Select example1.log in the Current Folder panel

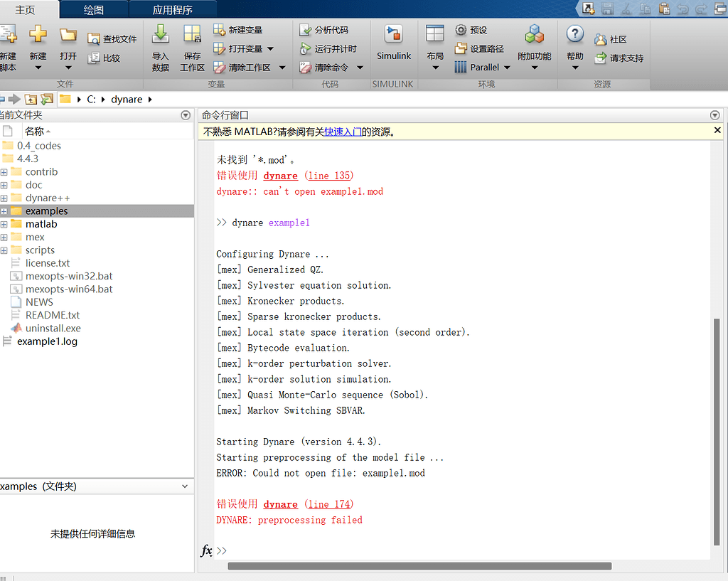click(48, 341)
